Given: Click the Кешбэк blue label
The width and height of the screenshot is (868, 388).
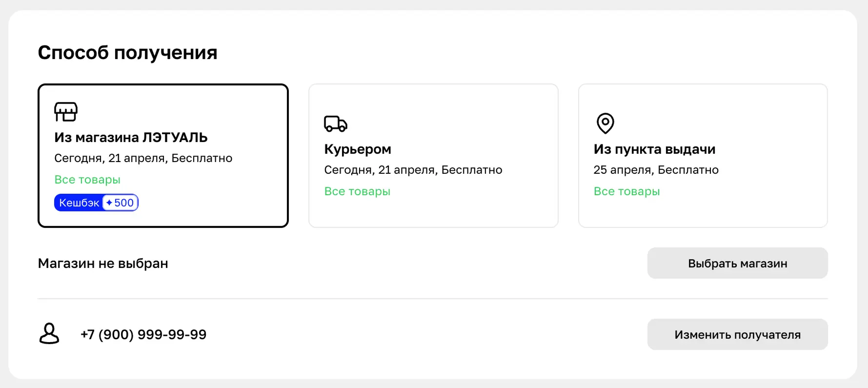Looking at the screenshot, I should pos(79,203).
